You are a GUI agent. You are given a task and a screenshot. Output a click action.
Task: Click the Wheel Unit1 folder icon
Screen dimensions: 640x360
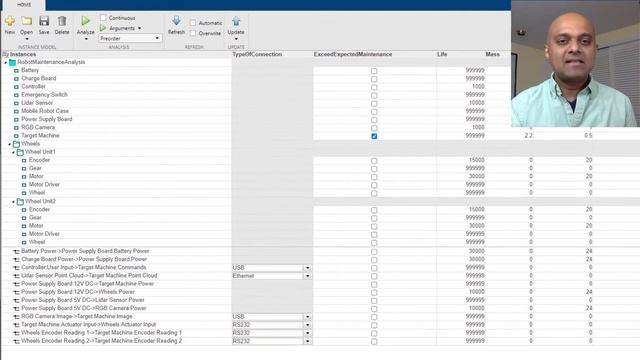[x=20, y=152]
